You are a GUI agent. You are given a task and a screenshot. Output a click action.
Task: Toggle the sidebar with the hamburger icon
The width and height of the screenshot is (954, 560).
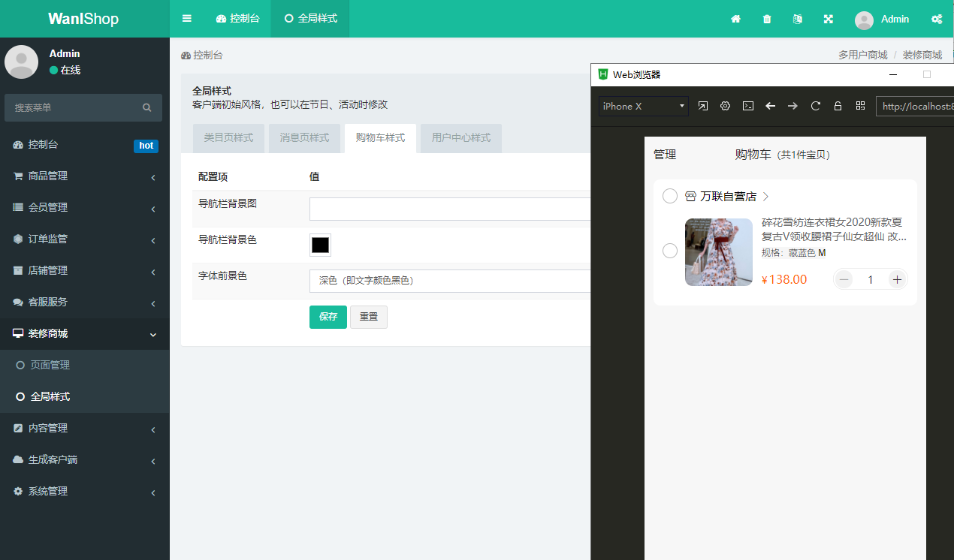tap(187, 19)
